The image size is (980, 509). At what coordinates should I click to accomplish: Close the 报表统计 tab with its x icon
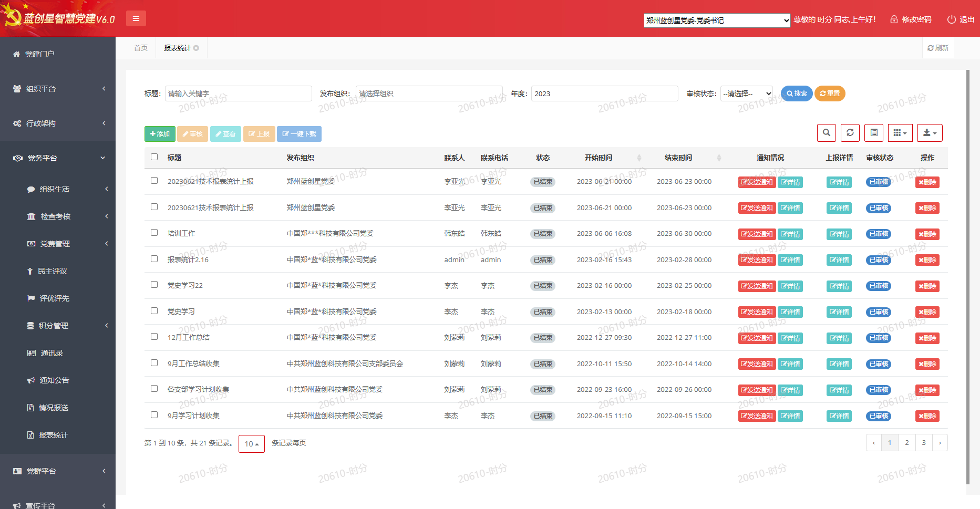click(196, 48)
